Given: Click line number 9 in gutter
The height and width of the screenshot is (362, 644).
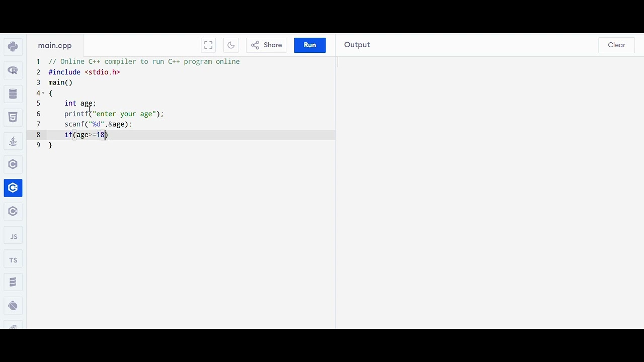Looking at the screenshot, I should pyautogui.click(x=38, y=145).
